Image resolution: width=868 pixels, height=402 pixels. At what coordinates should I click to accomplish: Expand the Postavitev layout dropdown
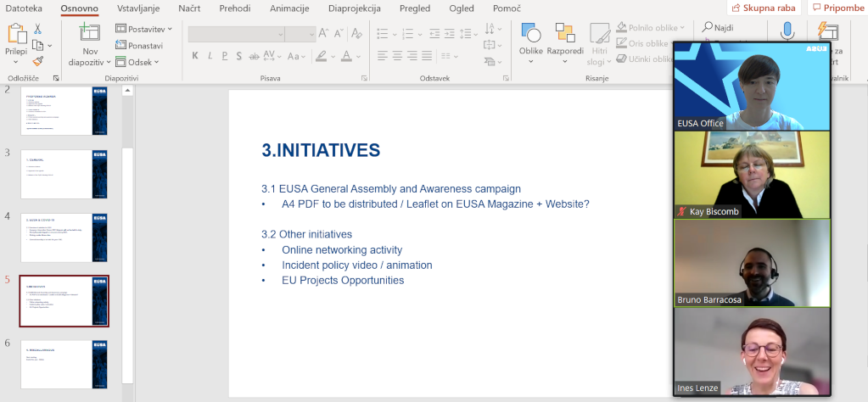pyautogui.click(x=144, y=29)
